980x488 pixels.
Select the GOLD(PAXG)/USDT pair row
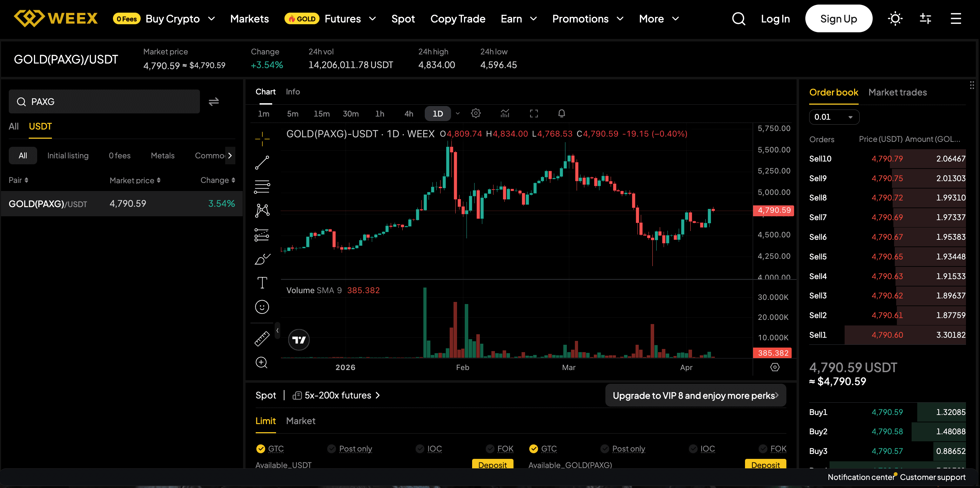[122, 204]
